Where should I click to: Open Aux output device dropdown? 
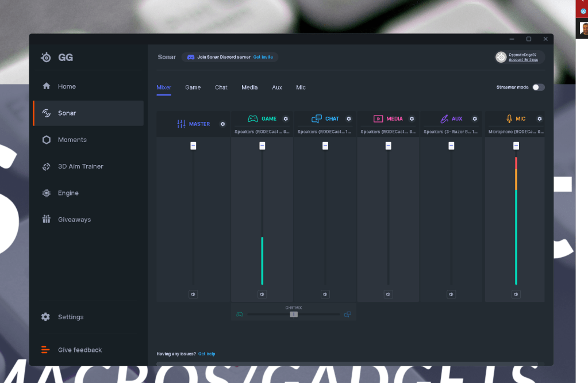[x=451, y=132]
